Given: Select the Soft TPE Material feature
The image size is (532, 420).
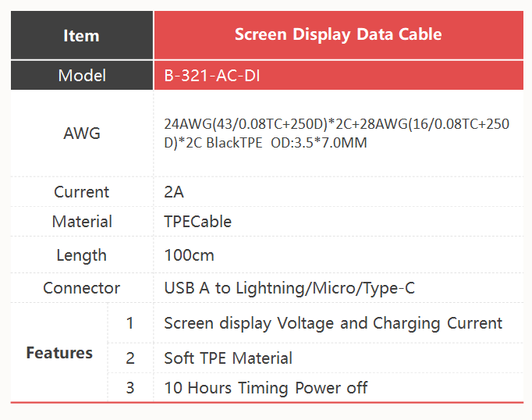Looking at the screenshot, I should 228,358.
